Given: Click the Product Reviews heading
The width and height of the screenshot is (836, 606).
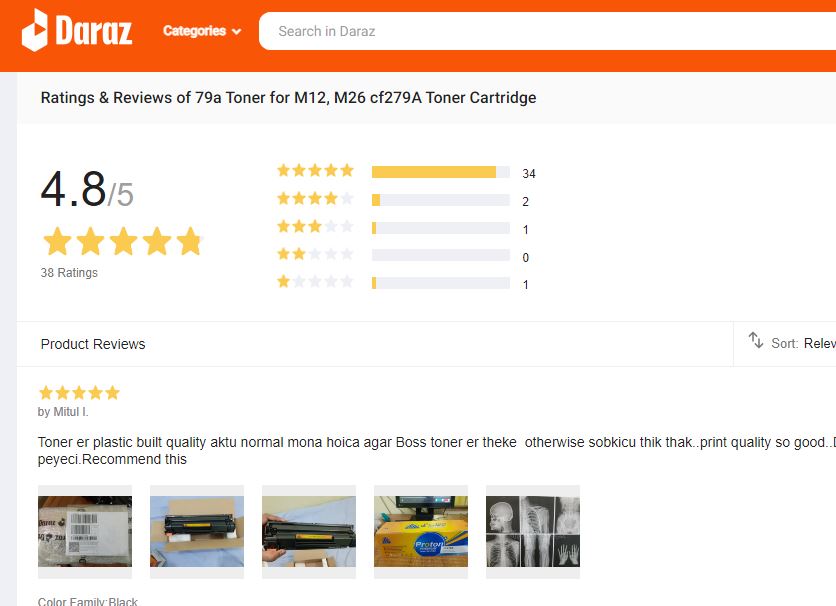Looking at the screenshot, I should pyautogui.click(x=93, y=344).
